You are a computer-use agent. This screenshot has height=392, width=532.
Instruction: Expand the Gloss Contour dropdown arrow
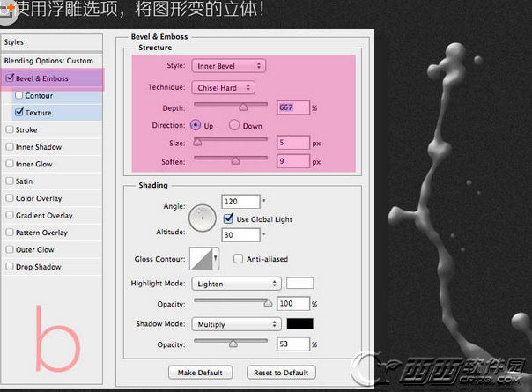[x=216, y=259]
